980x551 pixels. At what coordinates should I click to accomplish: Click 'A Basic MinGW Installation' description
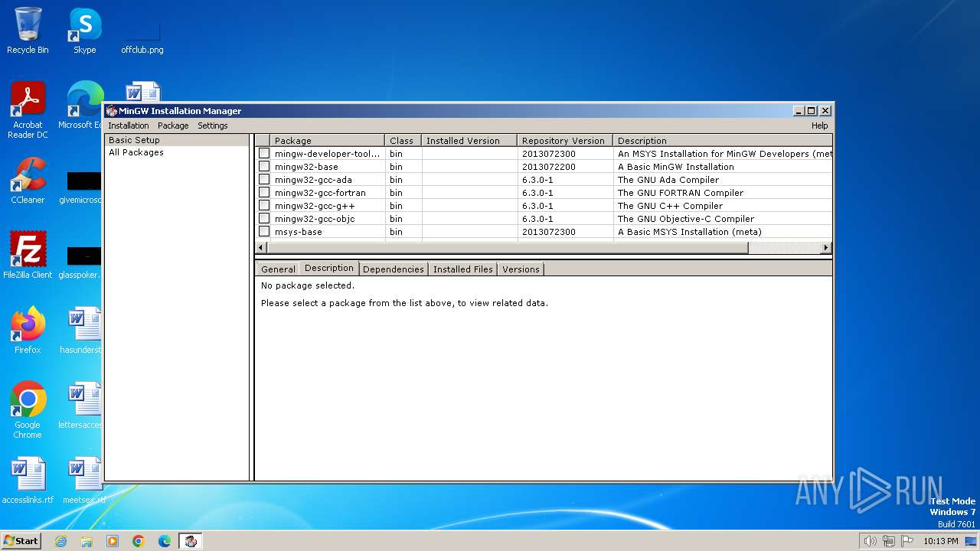tap(675, 167)
